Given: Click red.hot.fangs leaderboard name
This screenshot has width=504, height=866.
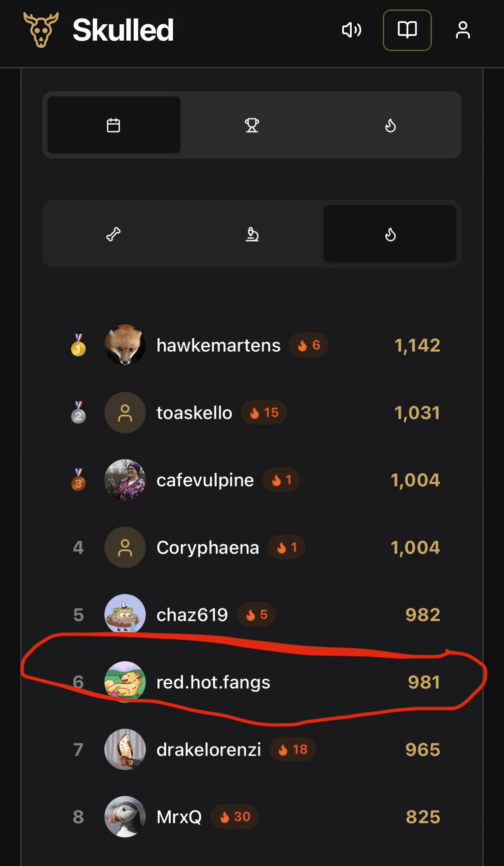Looking at the screenshot, I should pyautogui.click(x=213, y=682).
